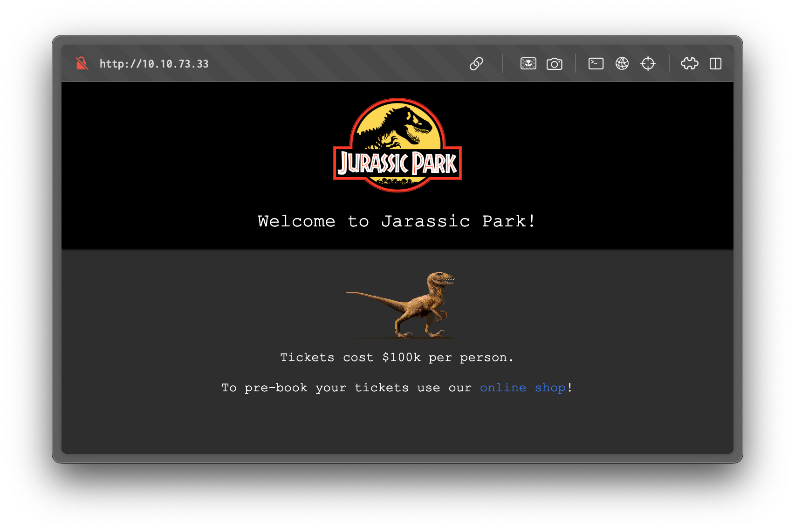Image resolution: width=795 pixels, height=532 pixels.
Task: Click the crosshair target icon
Action: (648, 63)
